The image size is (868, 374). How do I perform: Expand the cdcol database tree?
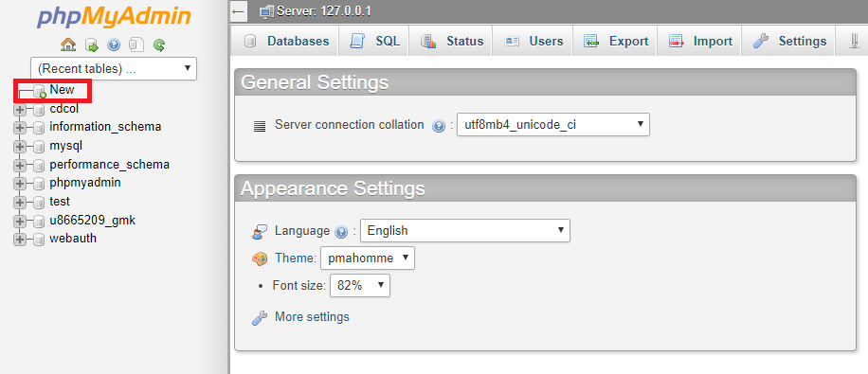tap(19, 109)
